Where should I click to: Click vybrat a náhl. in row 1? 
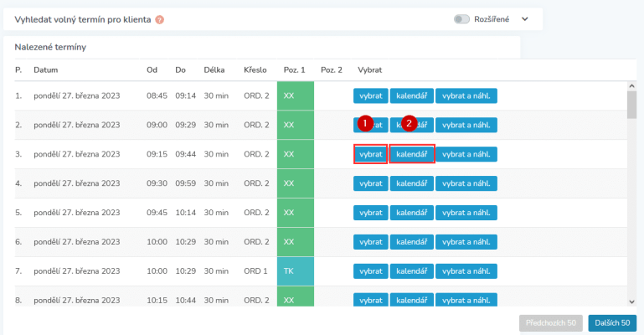coord(466,95)
